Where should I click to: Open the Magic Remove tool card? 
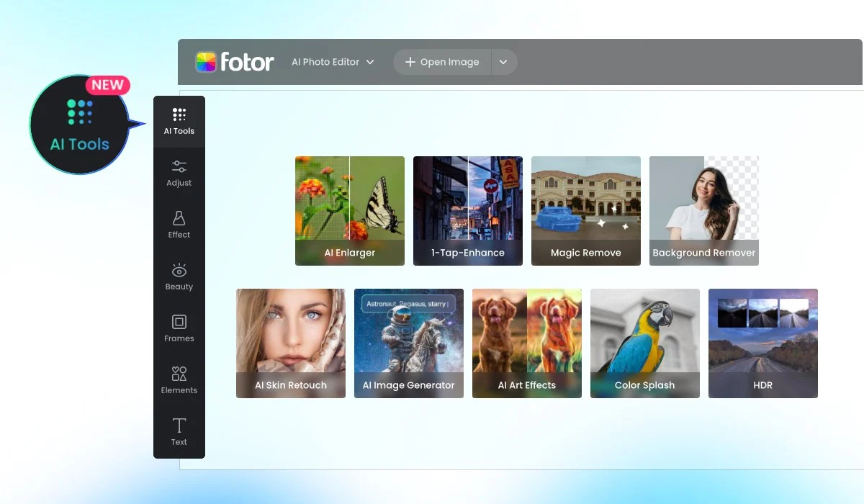[586, 211]
